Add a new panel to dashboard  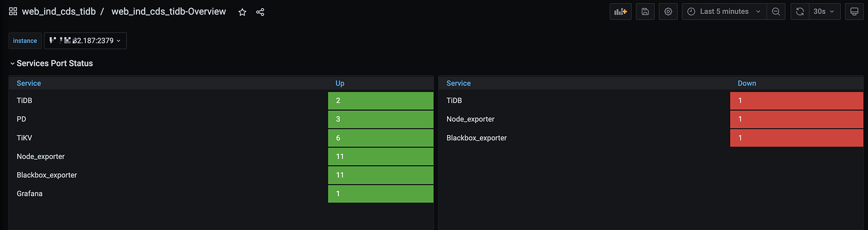click(620, 11)
